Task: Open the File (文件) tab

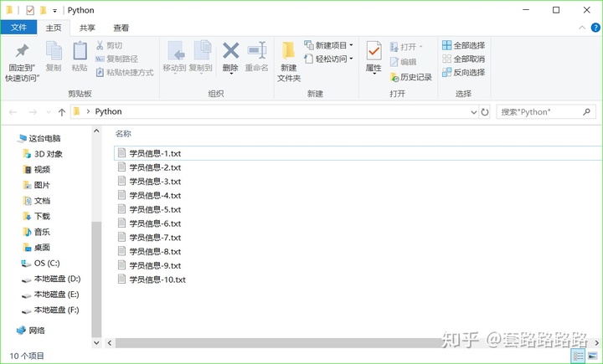Action: coord(18,28)
